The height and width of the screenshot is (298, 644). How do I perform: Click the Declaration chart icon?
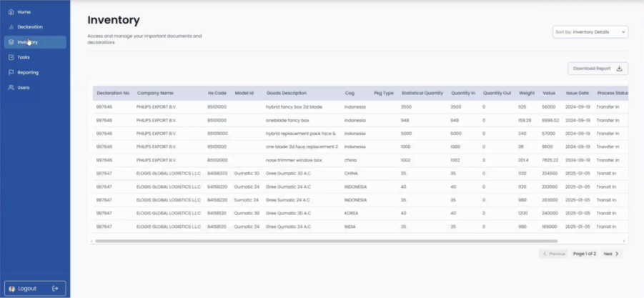pyautogui.click(x=11, y=27)
